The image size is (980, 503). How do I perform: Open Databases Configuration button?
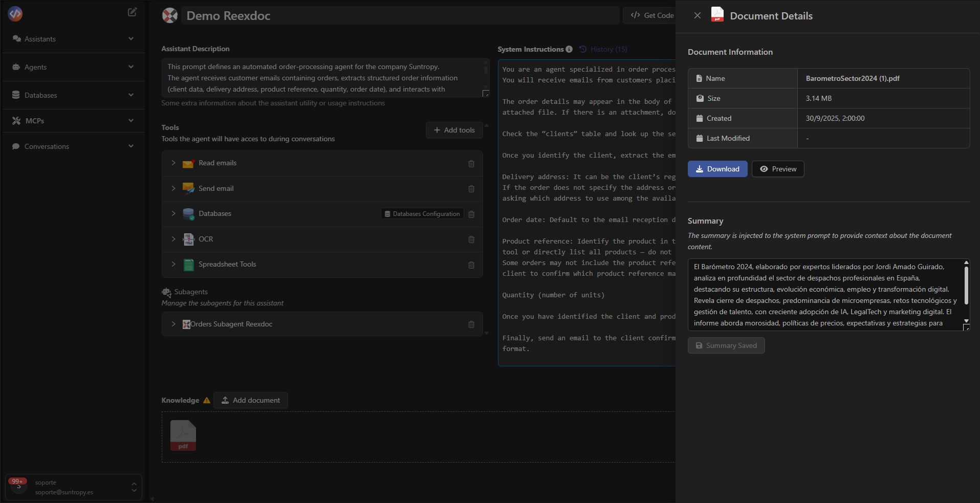pos(422,214)
